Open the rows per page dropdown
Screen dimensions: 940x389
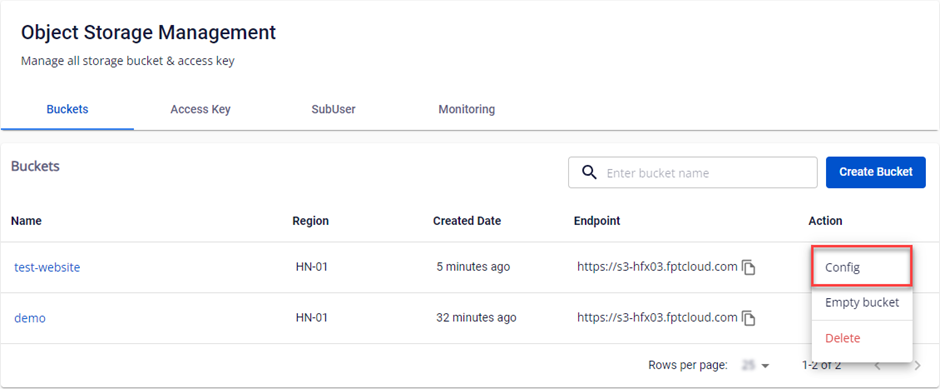pos(755,366)
